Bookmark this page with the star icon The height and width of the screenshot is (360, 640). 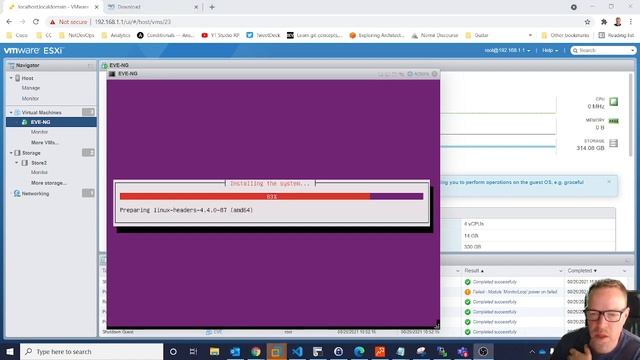[587, 22]
